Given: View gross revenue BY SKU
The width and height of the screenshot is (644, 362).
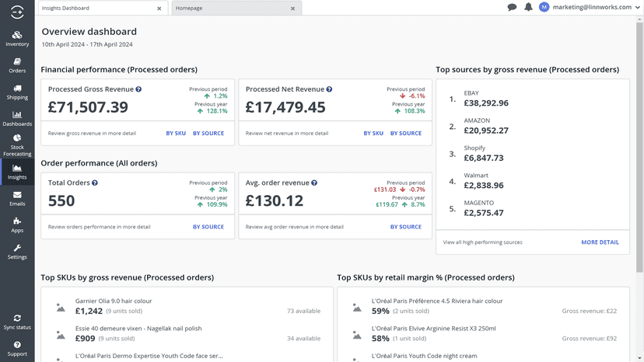Looking at the screenshot, I should (176, 134).
